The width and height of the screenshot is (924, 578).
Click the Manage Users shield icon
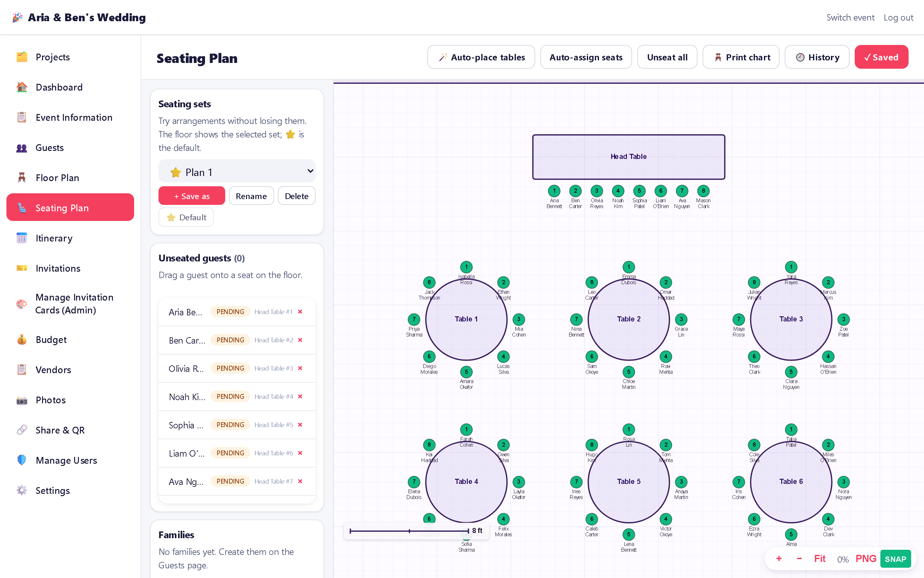click(x=22, y=460)
